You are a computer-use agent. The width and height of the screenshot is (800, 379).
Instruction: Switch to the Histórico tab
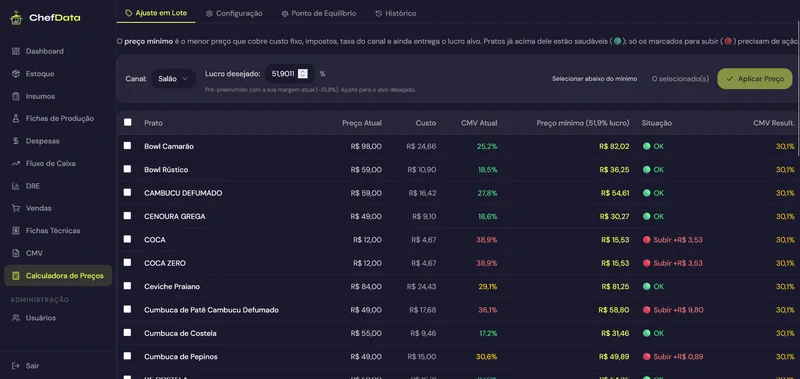(396, 13)
